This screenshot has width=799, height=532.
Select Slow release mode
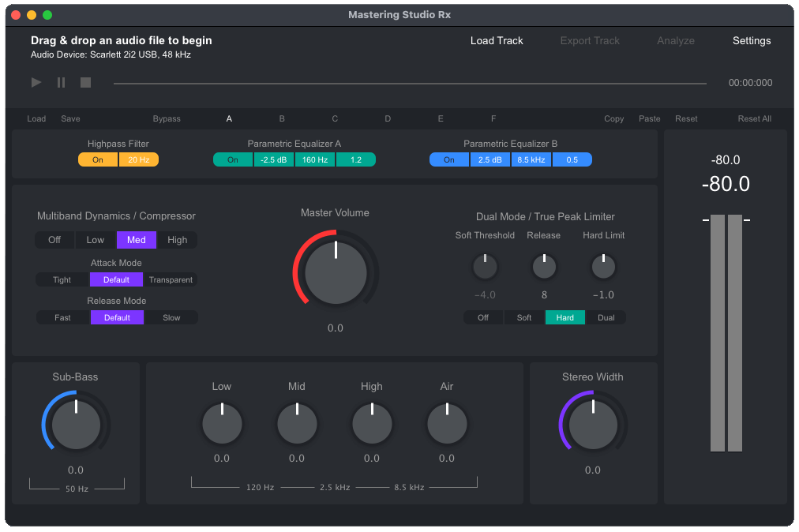(171, 317)
